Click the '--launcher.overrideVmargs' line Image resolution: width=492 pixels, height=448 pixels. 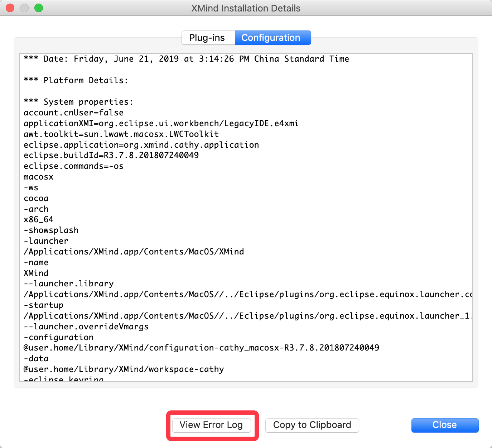click(86, 327)
